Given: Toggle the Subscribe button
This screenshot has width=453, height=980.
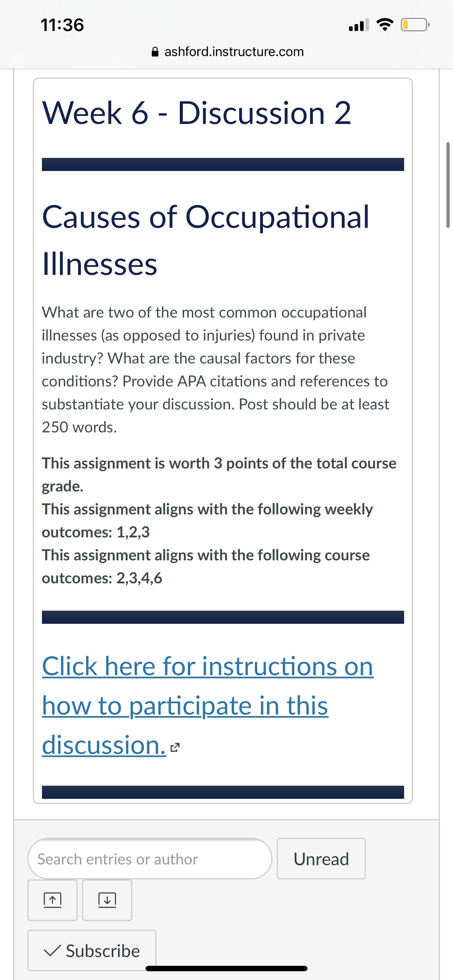Looking at the screenshot, I should pyautogui.click(x=92, y=950).
